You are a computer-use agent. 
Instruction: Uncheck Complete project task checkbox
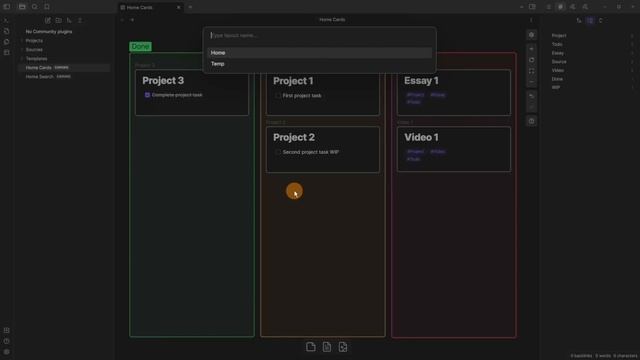click(x=147, y=95)
